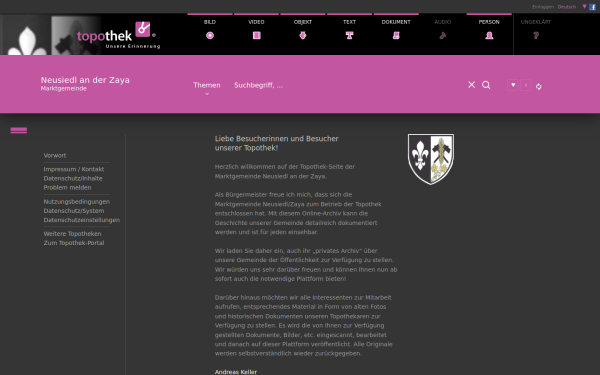Click the topothek logo
Screen dimensions: 600x375
pyautogui.click(x=118, y=36)
